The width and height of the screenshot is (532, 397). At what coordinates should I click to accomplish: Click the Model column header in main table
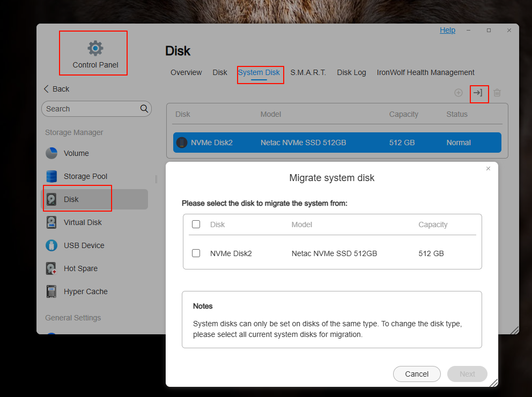tap(270, 114)
